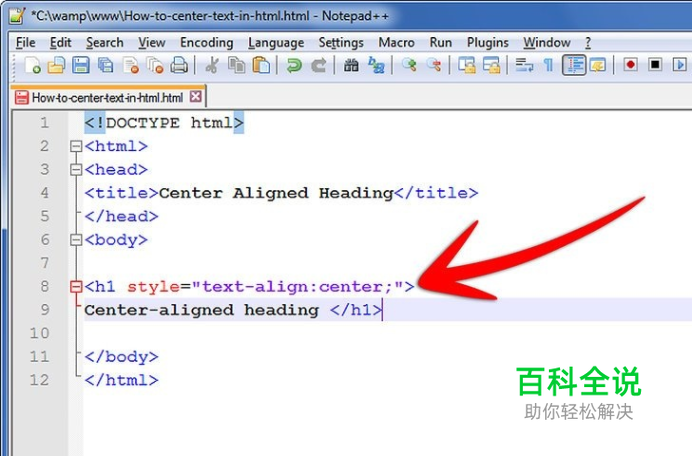Open Replace toolbar icon
The image size is (692, 456).
(376, 66)
